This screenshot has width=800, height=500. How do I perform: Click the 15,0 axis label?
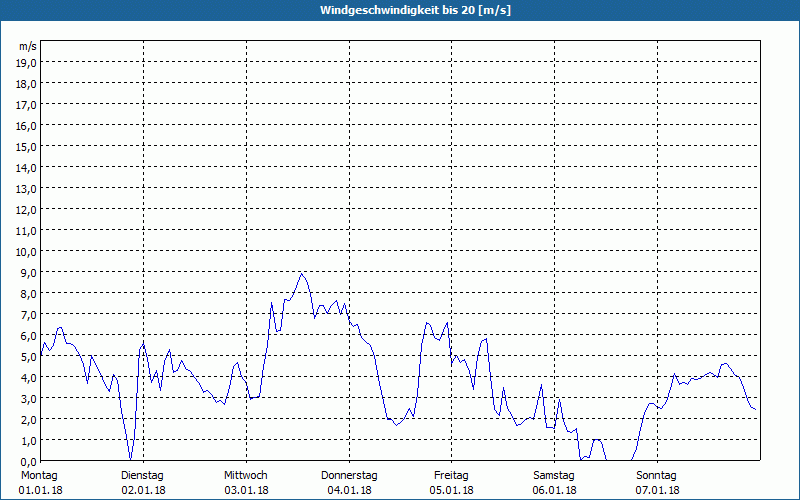[x=26, y=146]
